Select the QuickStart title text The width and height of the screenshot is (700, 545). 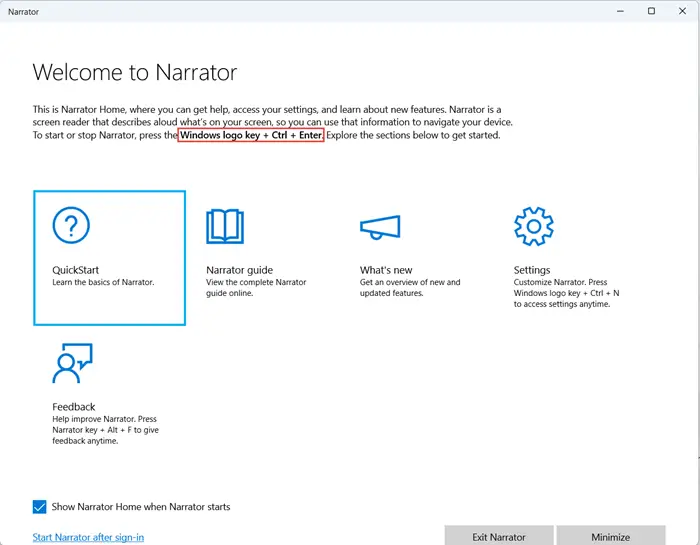(75, 270)
